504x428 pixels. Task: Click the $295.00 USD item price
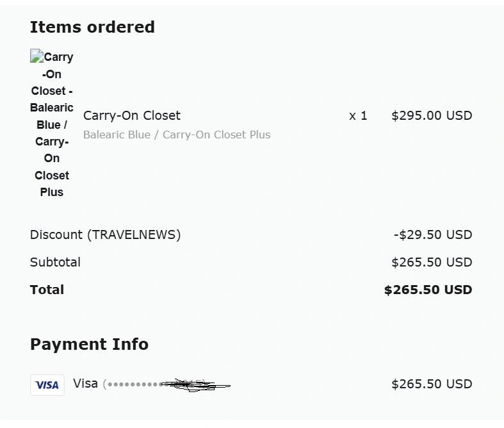click(x=432, y=115)
